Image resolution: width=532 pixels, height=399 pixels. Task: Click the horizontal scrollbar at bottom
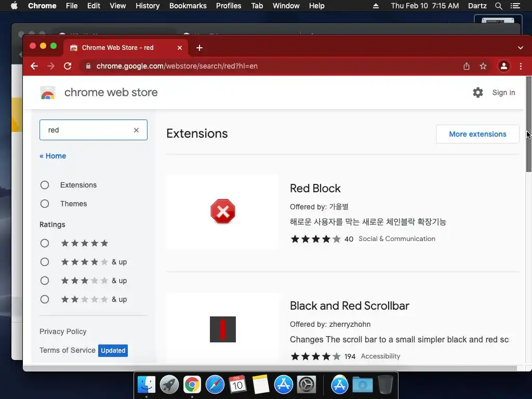(x=270, y=368)
